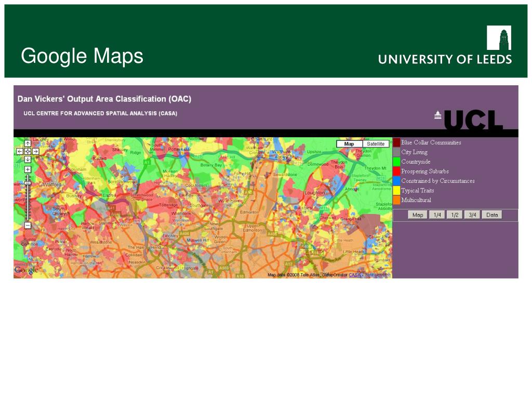Click 'UCL Centre for Advanced Spatial Analysis' subtitle
Screen dimensions: 532x399
[x=100, y=113]
